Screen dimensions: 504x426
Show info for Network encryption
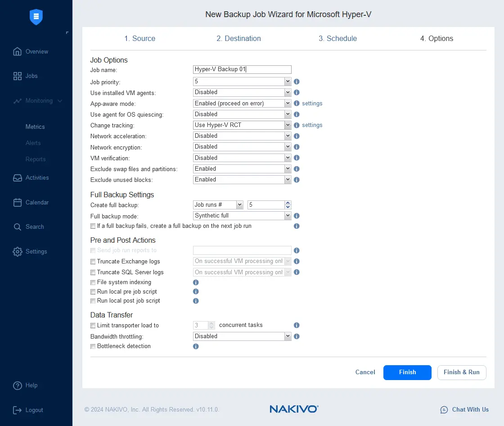coord(297,147)
